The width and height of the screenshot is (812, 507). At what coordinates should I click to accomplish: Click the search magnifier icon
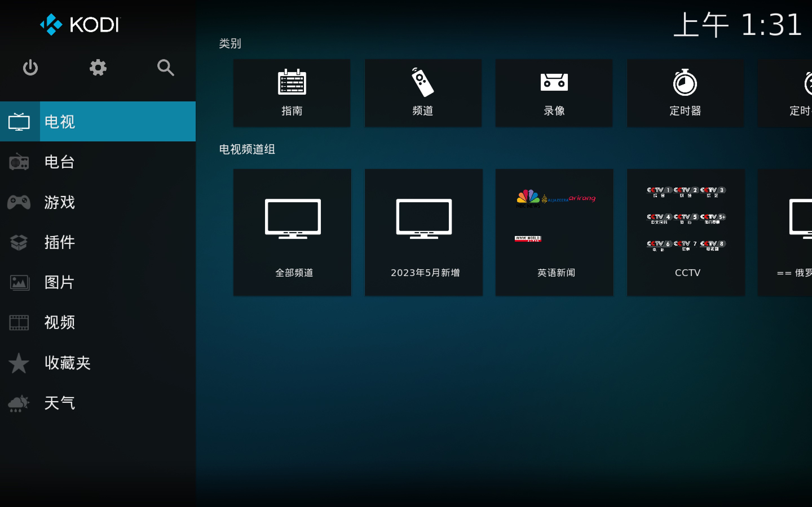tap(166, 67)
